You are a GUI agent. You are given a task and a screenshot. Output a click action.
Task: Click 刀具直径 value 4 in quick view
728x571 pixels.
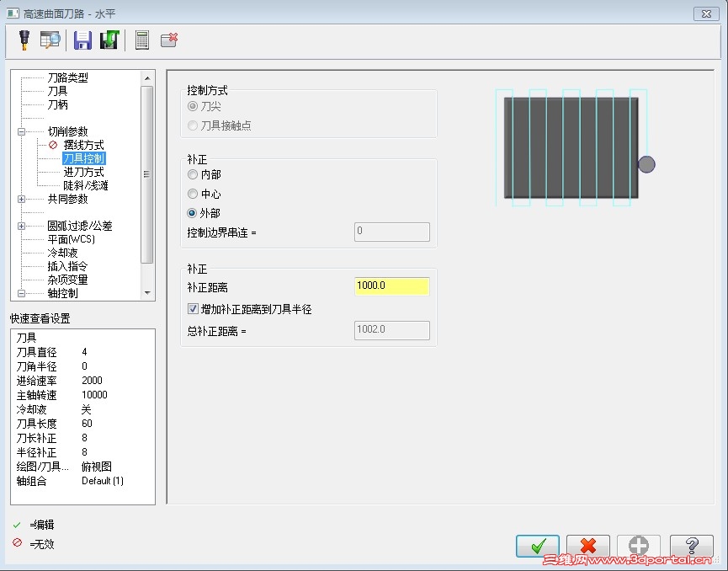point(84,352)
